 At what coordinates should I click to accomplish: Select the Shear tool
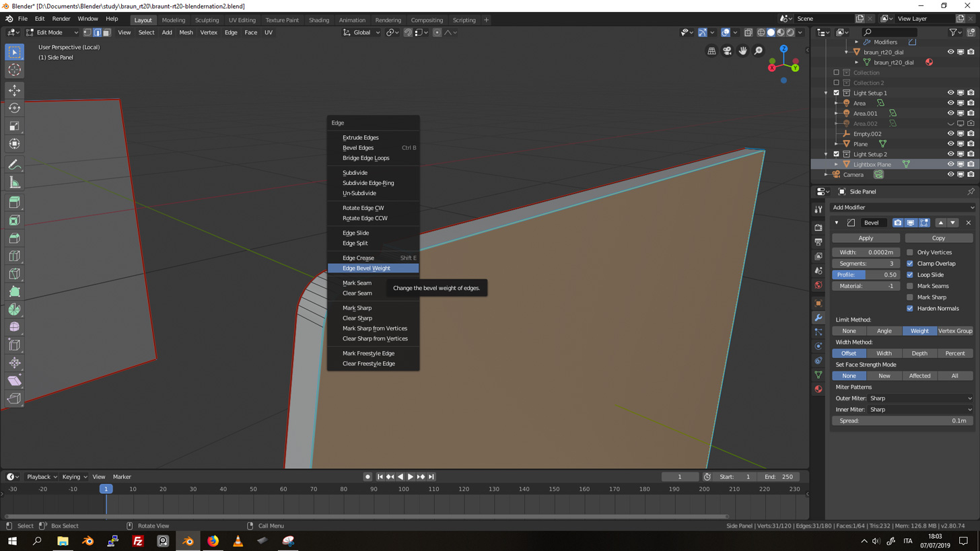point(14,381)
